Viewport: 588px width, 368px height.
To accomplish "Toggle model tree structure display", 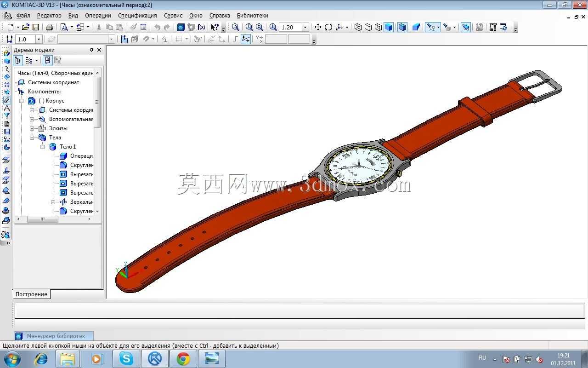I will coord(18,60).
